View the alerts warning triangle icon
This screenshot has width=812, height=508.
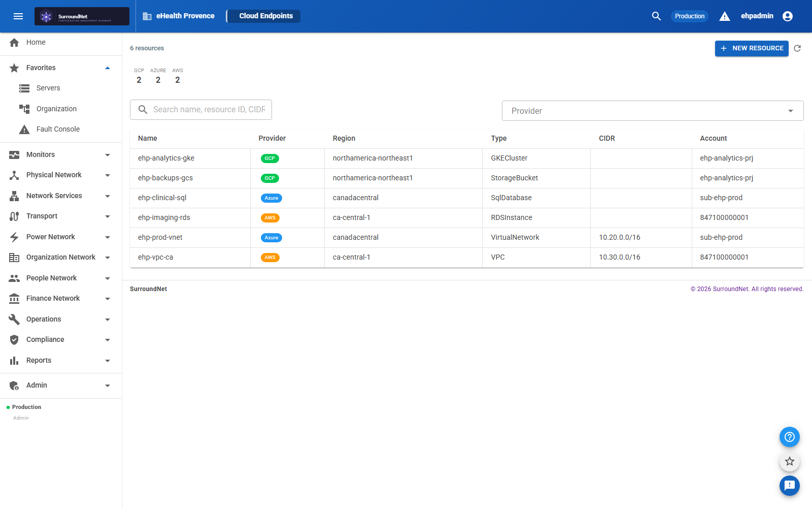[725, 16]
